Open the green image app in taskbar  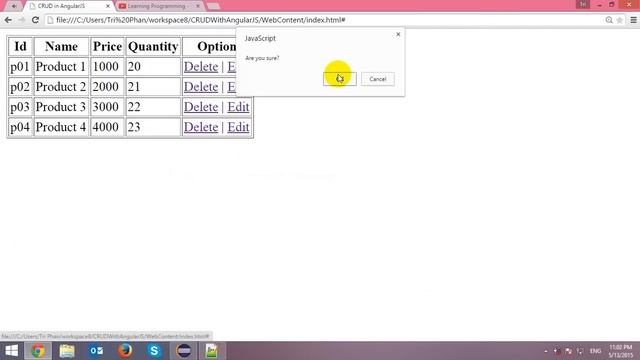click(212, 351)
